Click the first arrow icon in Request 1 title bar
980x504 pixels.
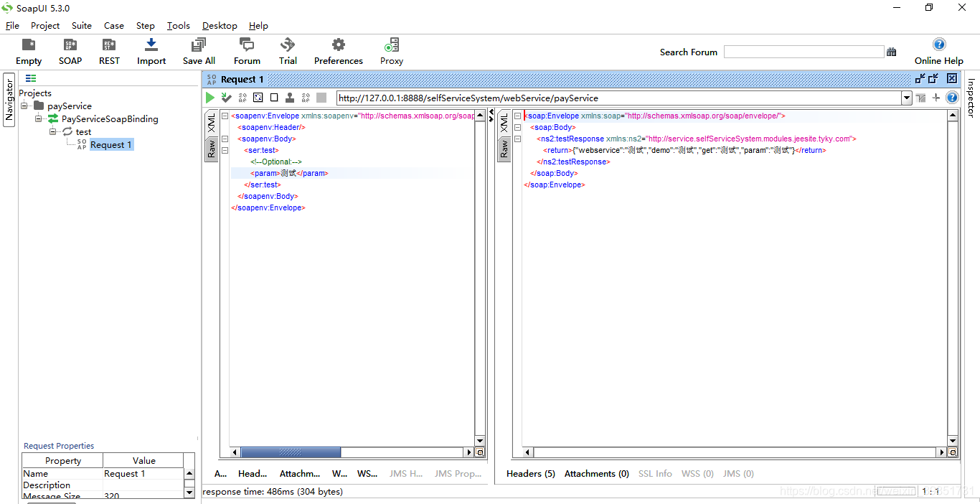(920, 79)
